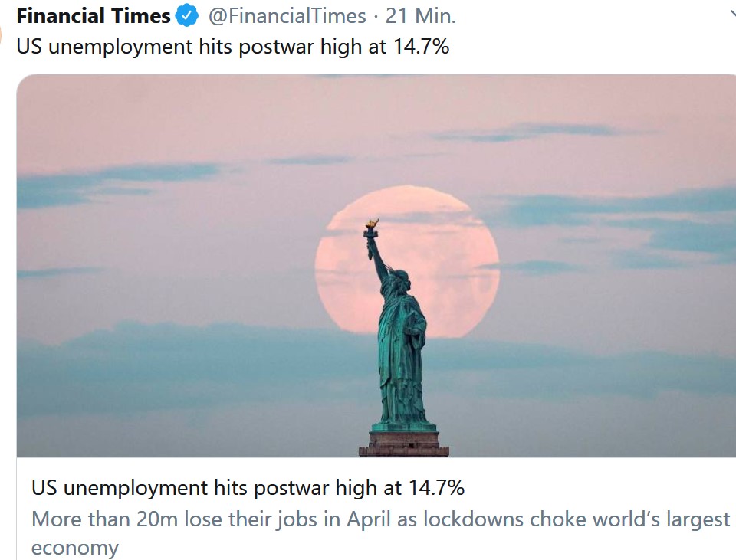Click "14.7%" in the card headline

point(435,488)
